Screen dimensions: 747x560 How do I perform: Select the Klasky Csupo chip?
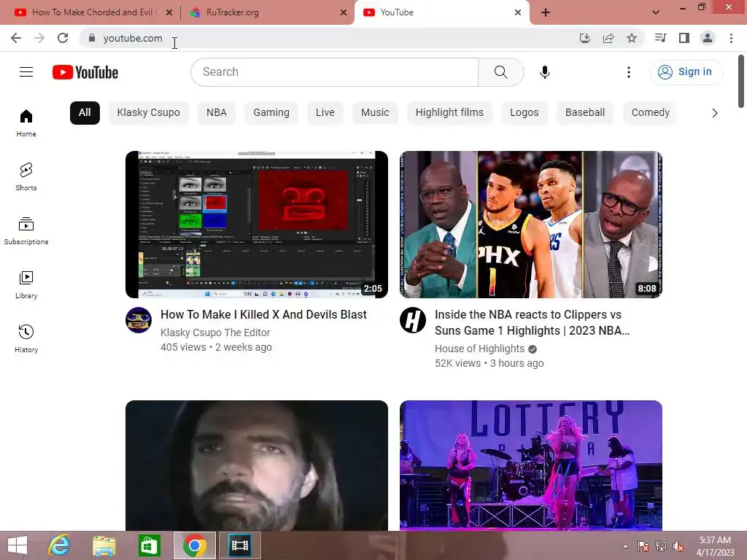pos(149,113)
